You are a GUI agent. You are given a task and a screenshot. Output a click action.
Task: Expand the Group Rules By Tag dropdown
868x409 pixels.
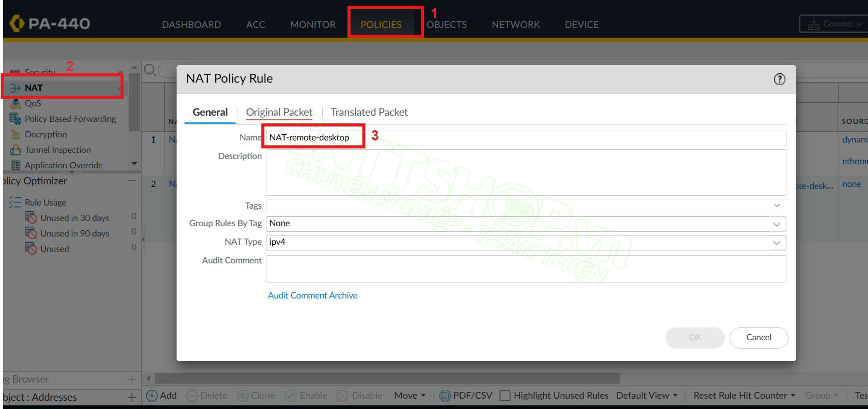(x=776, y=224)
